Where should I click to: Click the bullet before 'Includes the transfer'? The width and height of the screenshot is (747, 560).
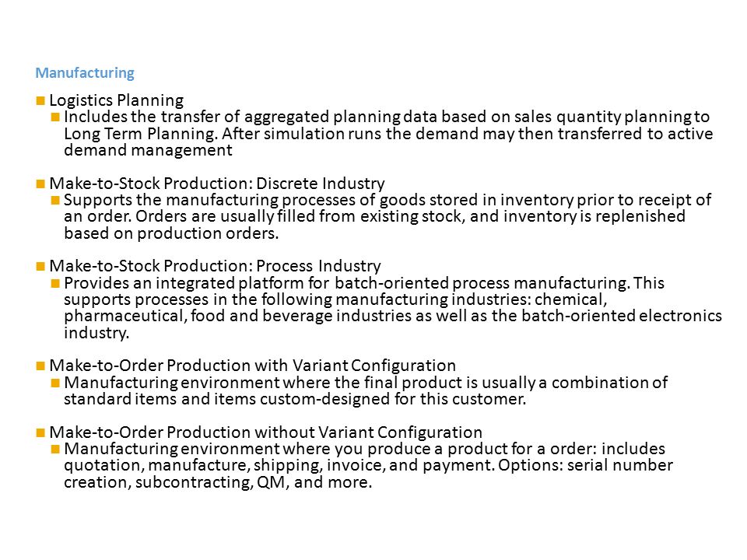point(55,117)
